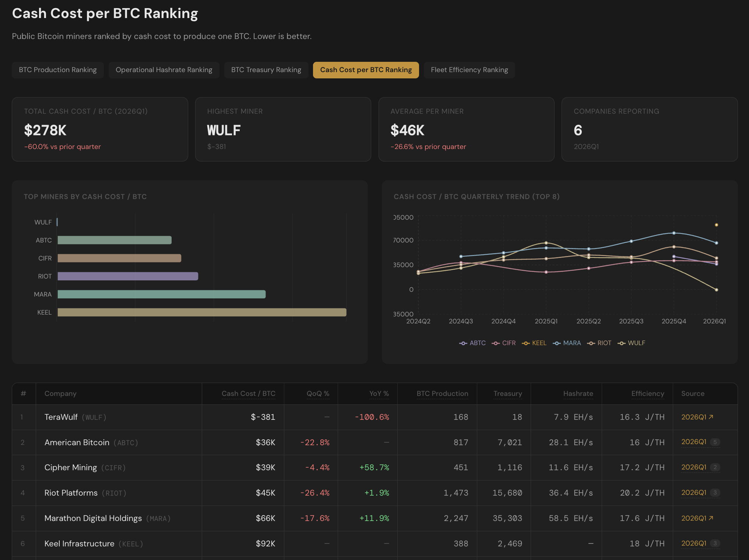
Task: Click the -26.6% vs prior quarter text
Action: click(x=428, y=146)
